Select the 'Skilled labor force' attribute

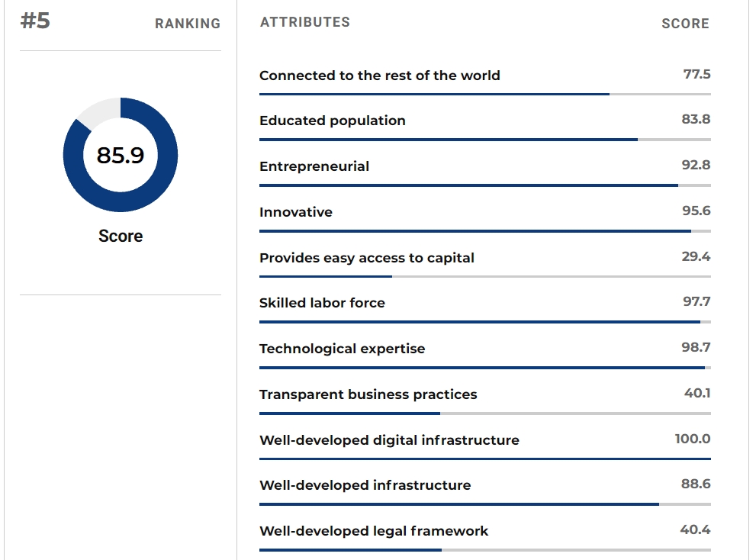(322, 303)
